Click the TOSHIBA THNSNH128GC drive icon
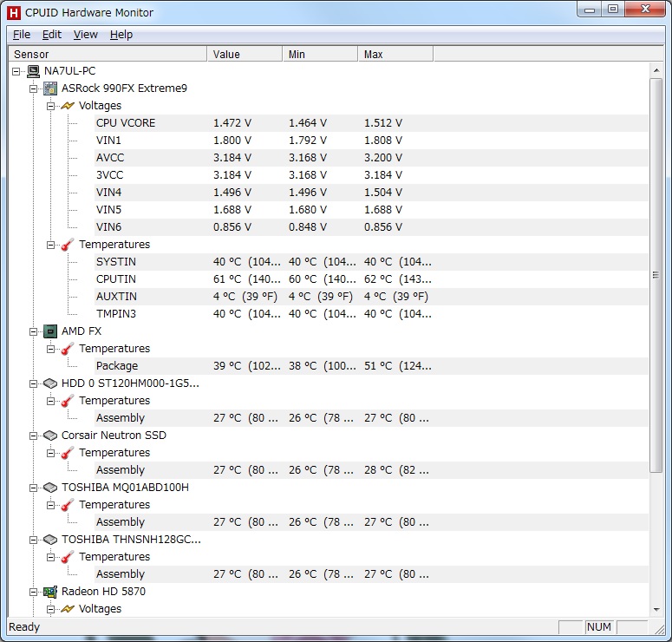This screenshot has height=642, width=672. (x=50, y=540)
